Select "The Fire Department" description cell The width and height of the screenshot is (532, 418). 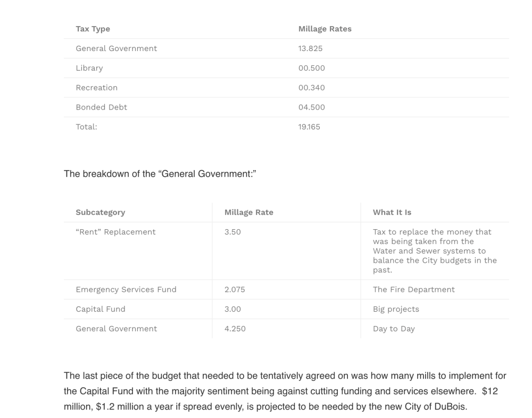[x=413, y=289]
